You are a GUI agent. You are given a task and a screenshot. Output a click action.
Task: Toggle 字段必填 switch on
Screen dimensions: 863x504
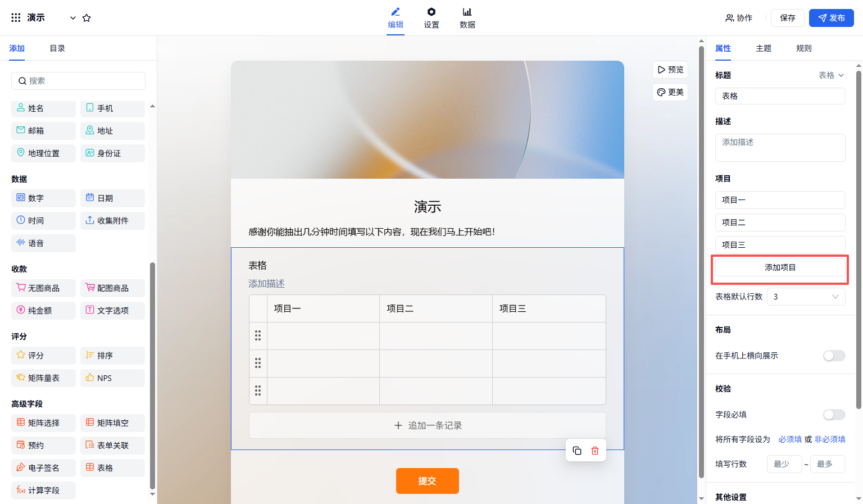point(834,415)
